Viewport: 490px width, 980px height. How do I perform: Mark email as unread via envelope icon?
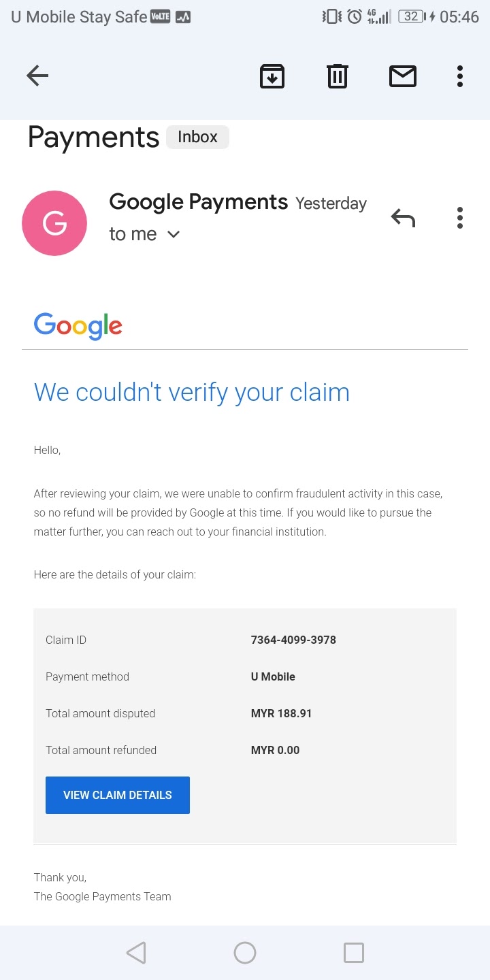pos(402,76)
